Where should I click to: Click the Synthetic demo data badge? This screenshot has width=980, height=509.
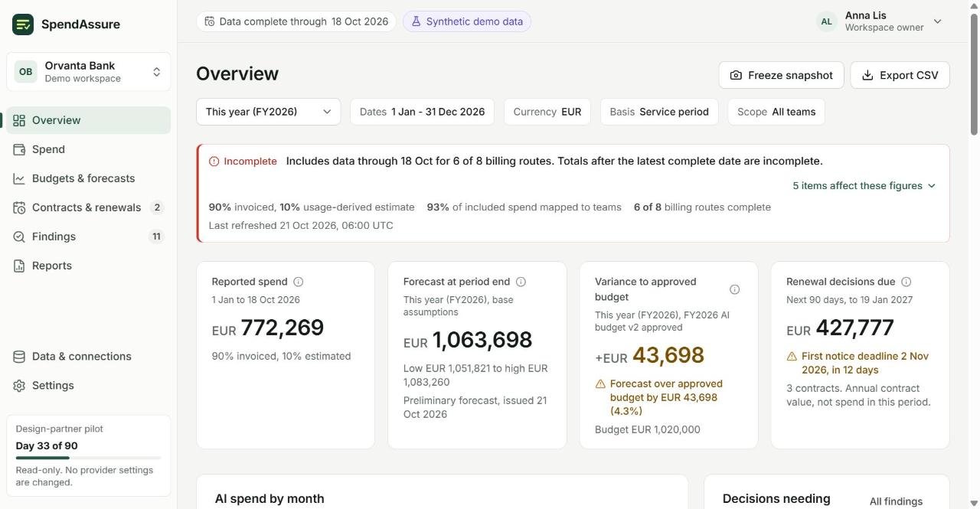click(x=466, y=21)
